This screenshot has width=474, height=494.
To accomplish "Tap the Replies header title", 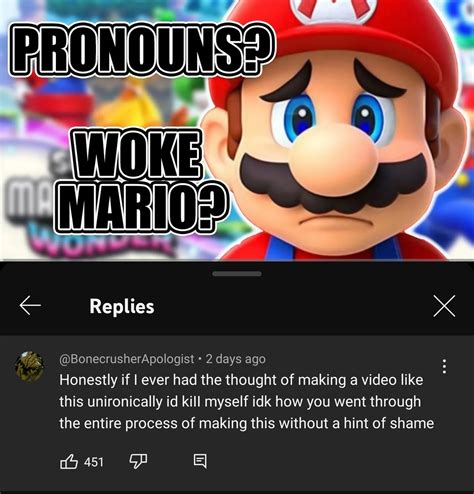I will tap(122, 306).
